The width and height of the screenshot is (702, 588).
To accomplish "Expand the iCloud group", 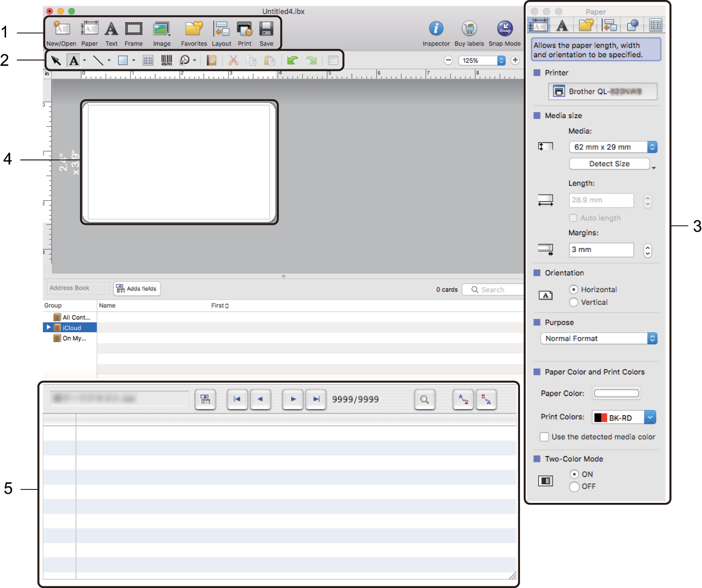I will [48, 327].
